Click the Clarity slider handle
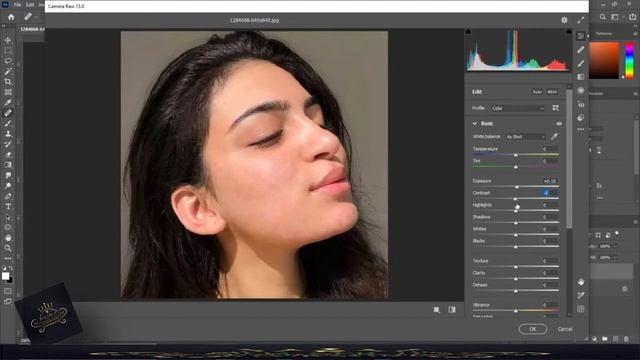This screenshot has height=360, width=640. pyautogui.click(x=516, y=279)
